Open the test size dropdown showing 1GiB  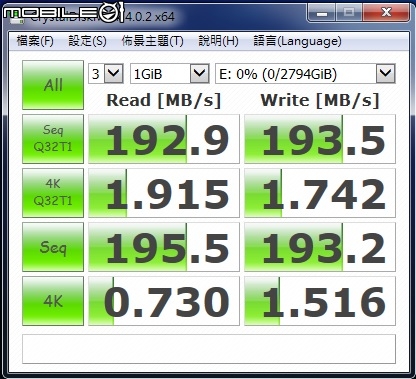(x=170, y=73)
